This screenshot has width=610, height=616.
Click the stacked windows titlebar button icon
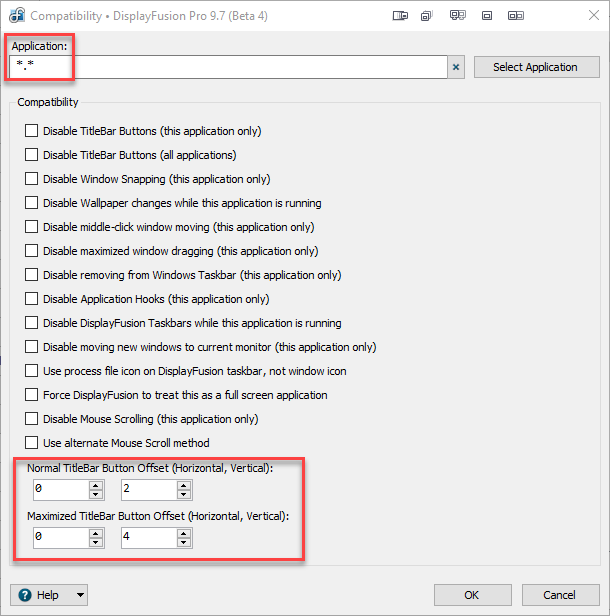pos(426,16)
